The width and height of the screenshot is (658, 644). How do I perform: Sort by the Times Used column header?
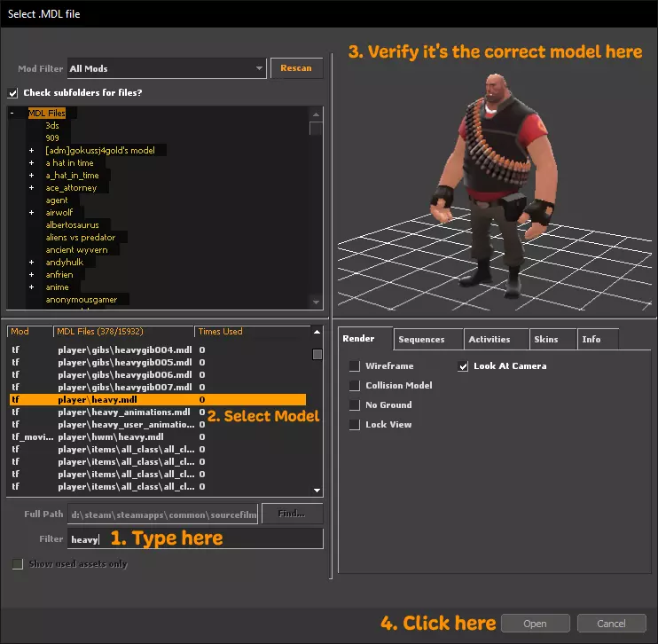tap(220, 332)
